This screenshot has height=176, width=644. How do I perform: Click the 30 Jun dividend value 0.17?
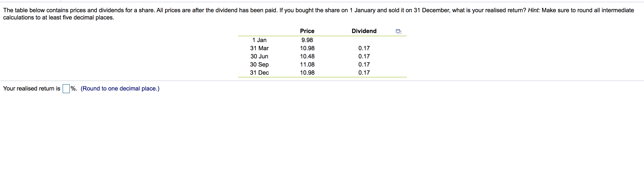pyautogui.click(x=364, y=56)
